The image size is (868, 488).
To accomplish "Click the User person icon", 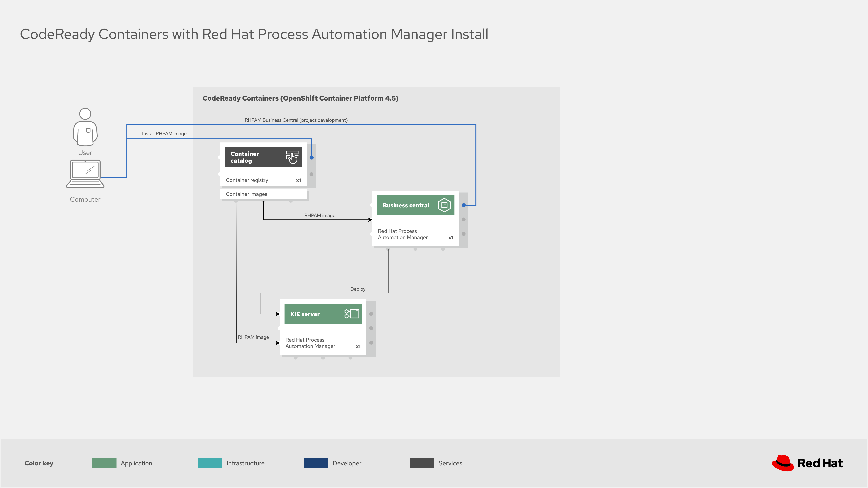I will point(85,127).
